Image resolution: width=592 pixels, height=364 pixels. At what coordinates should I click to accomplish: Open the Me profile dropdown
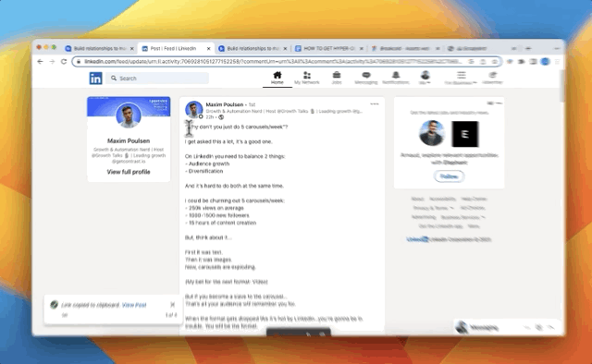point(425,78)
